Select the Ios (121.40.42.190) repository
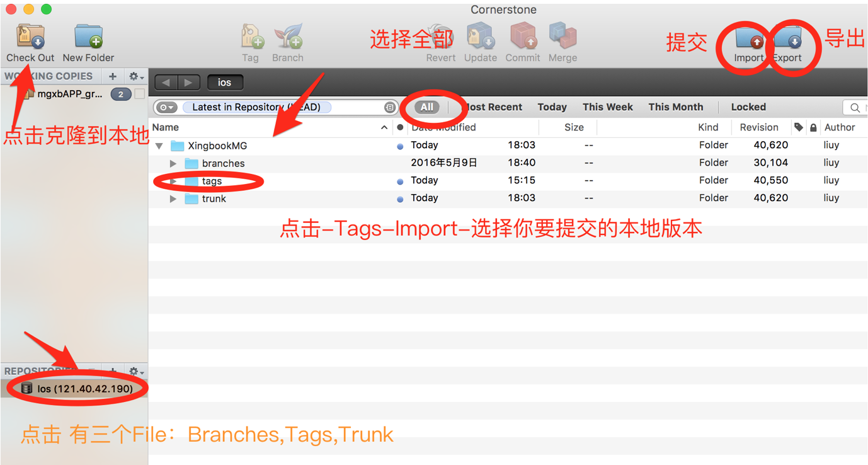This screenshot has width=868, height=465. 74,389
